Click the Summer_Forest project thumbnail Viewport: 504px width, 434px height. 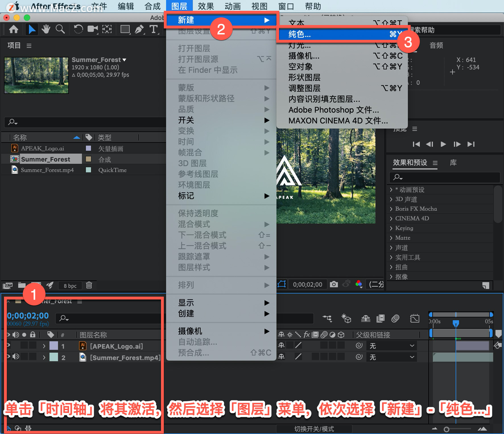coord(36,75)
